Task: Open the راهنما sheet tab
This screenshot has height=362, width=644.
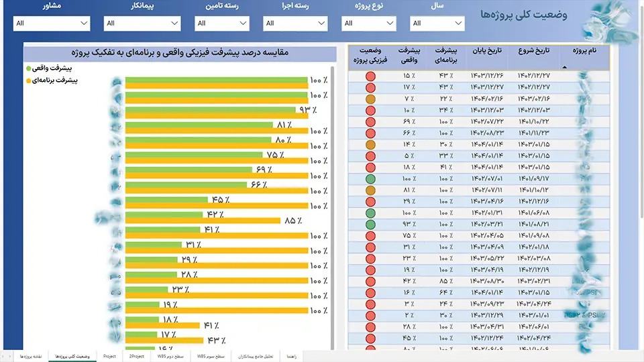Action: point(292,356)
